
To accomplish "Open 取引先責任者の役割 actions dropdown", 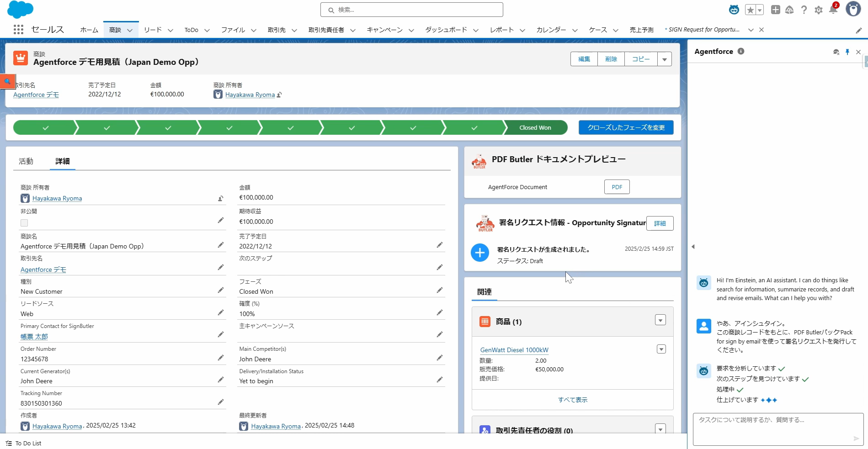I will pyautogui.click(x=660, y=429).
